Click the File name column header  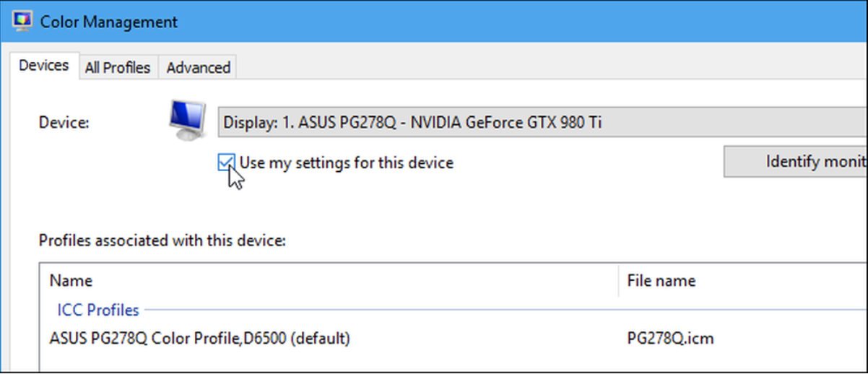[x=661, y=281]
